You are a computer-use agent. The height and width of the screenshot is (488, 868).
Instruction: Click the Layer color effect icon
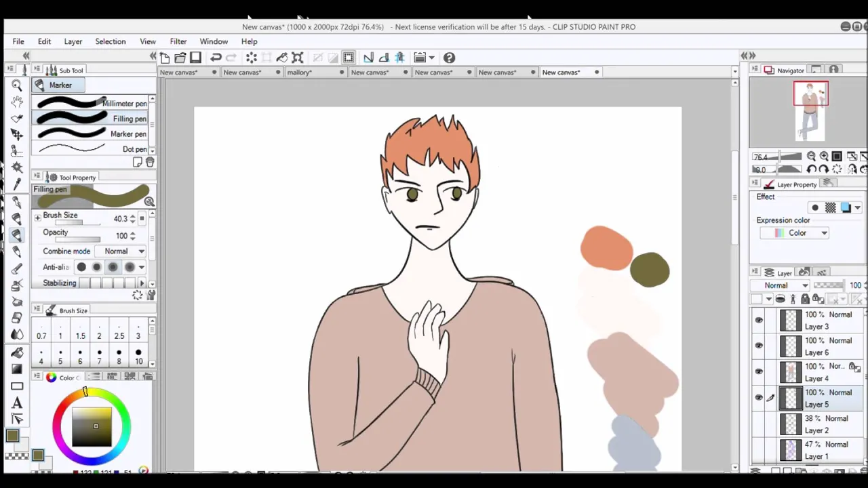(846, 208)
